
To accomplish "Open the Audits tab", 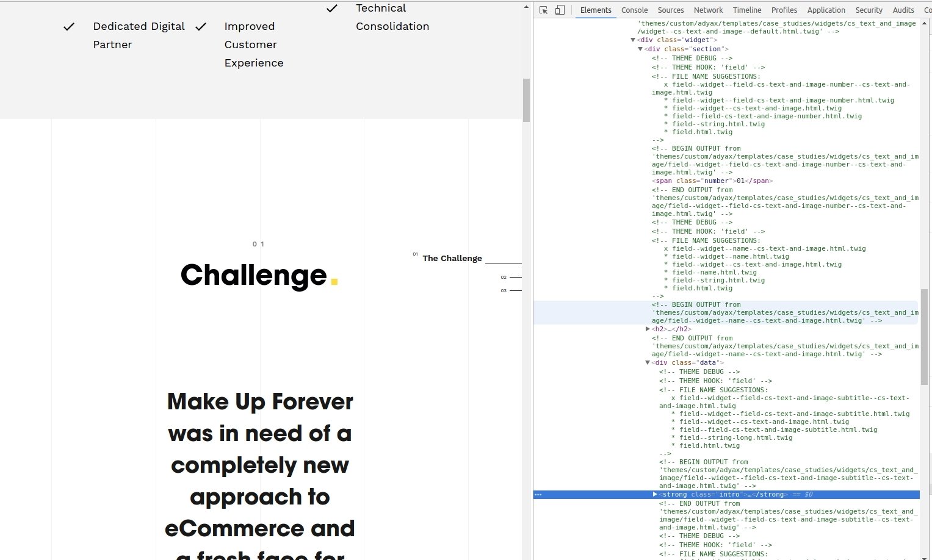I will (903, 10).
